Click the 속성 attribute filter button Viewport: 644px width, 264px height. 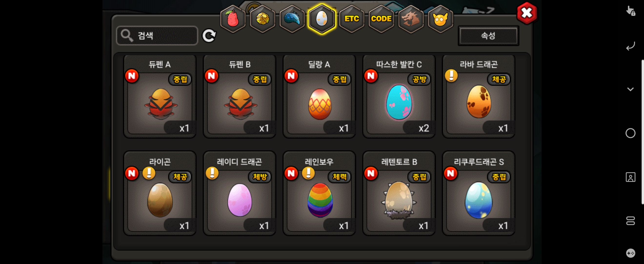coord(488,36)
